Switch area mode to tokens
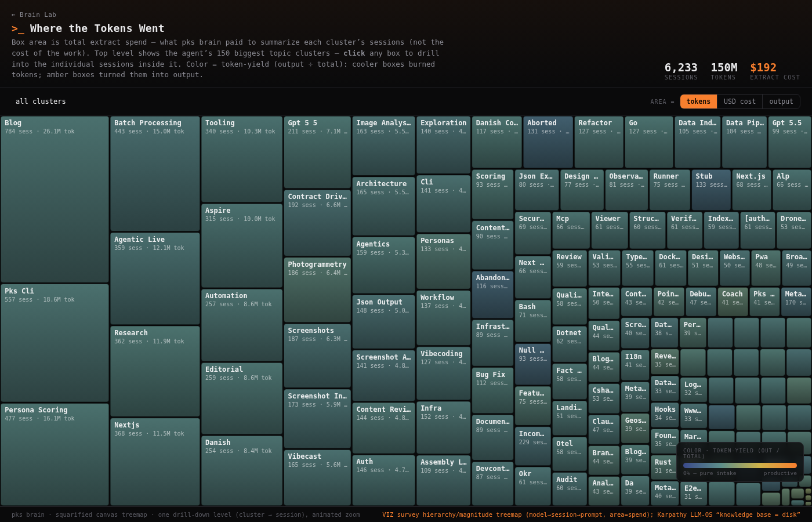The image size is (812, 522). (698, 101)
